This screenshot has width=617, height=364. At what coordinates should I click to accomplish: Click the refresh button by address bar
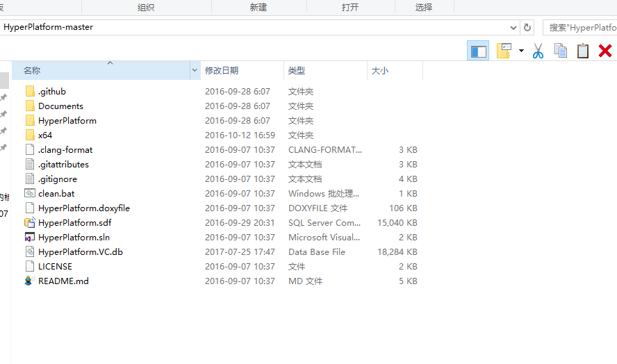point(527,28)
